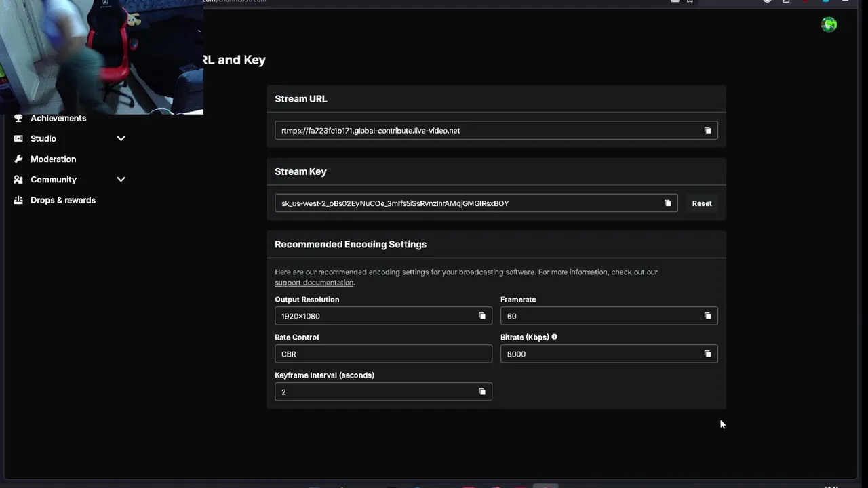Show Bitrate info tooltip icon
868x488 pixels.
[554, 337]
